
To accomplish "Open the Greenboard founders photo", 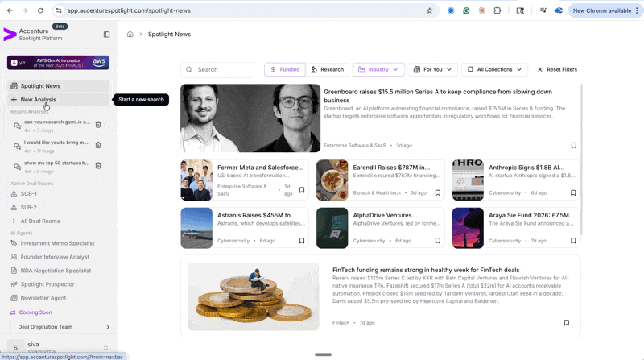I will click(250, 118).
